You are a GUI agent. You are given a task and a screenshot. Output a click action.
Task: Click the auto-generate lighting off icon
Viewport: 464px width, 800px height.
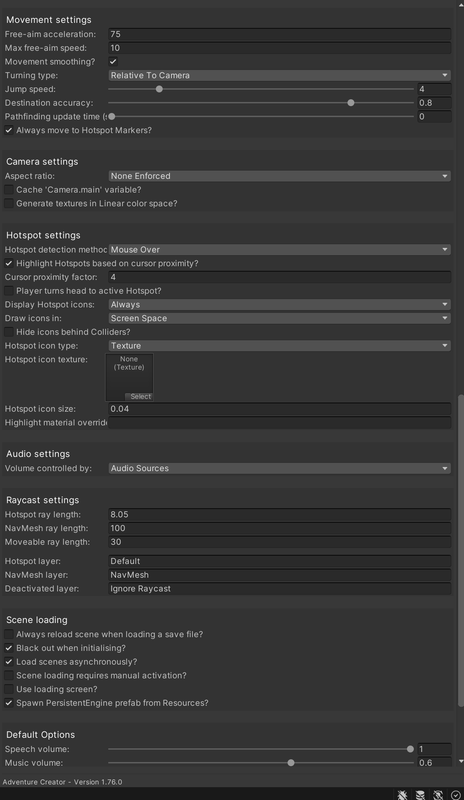[438, 794]
